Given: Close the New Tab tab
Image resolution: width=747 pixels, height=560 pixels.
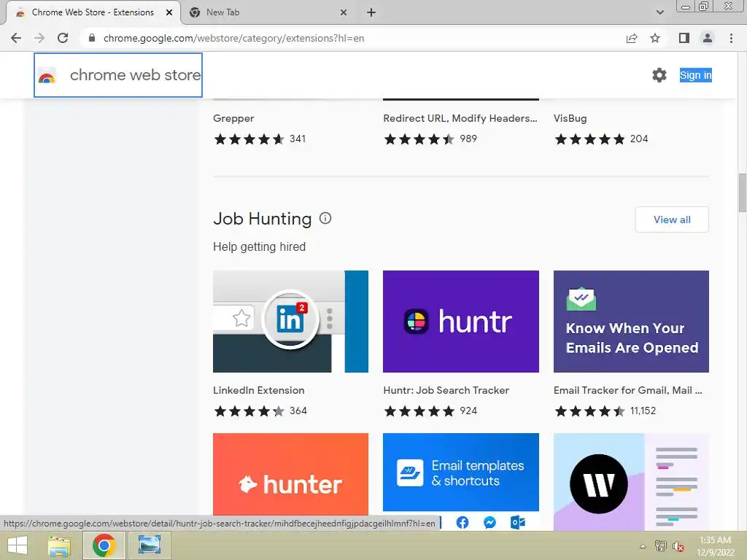Looking at the screenshot, I should point(344,12).
